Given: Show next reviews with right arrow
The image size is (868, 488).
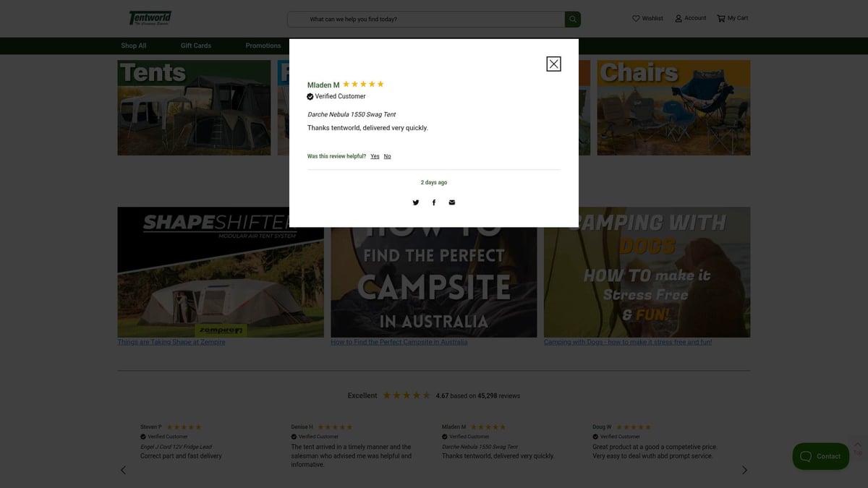Looking at the screenshot, I should (744, 470).
